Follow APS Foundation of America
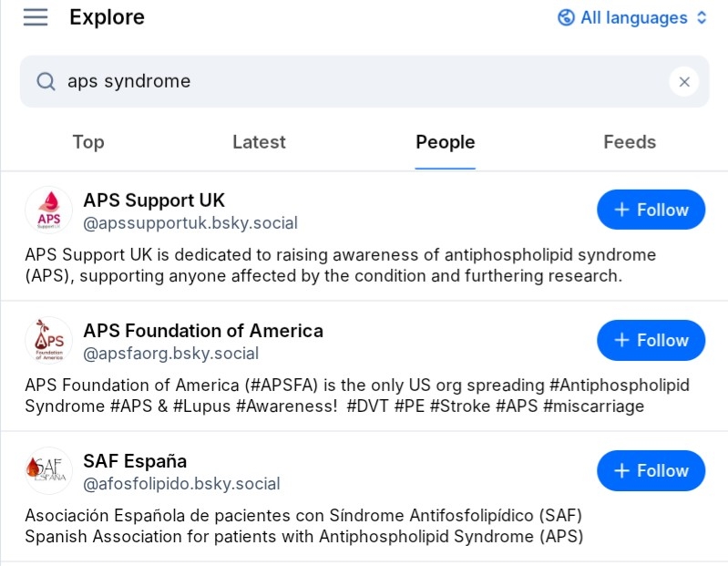This screenshot has width=728, height=566. (651, 340)
